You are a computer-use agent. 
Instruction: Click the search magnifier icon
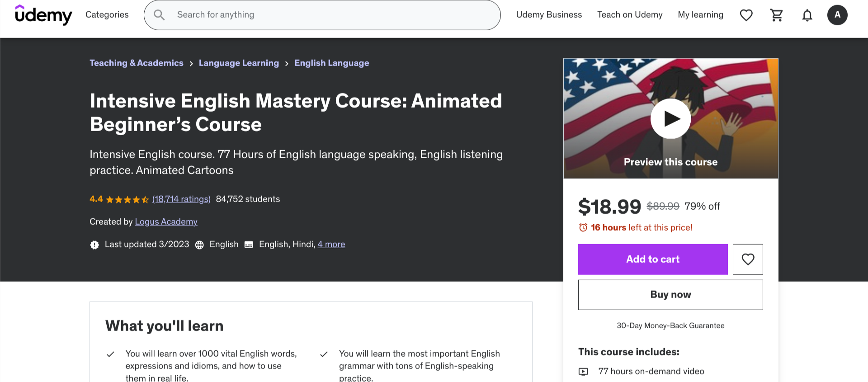(159, 15)
